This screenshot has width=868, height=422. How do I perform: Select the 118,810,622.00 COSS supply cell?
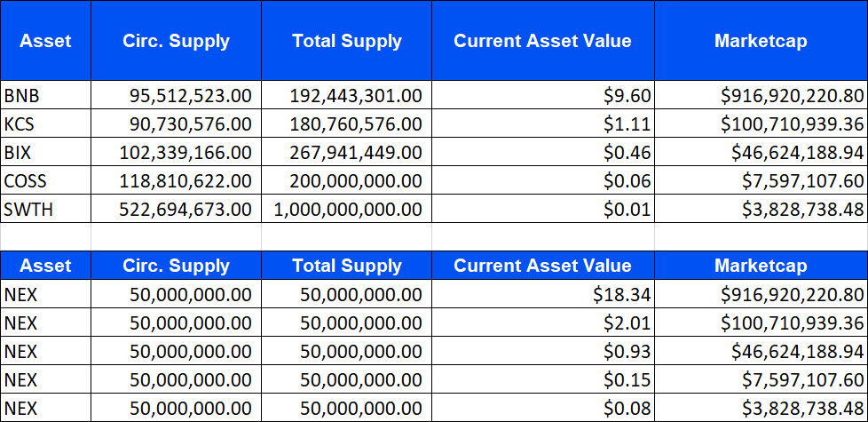click(176, 180)
